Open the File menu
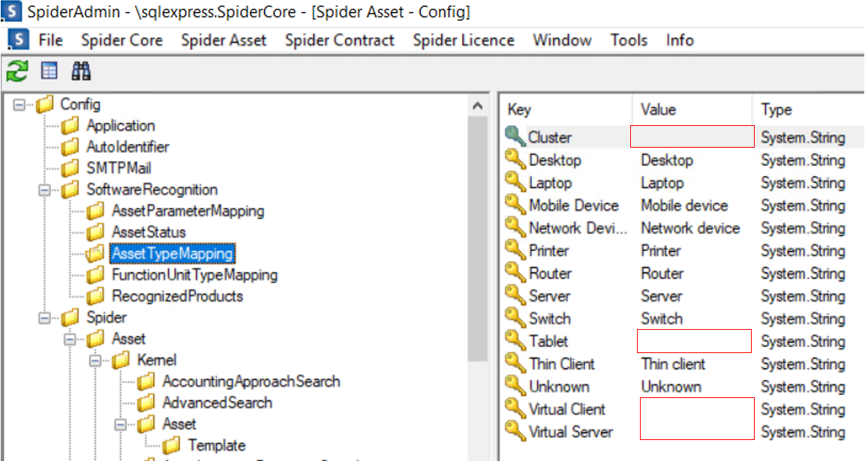 [x=50, y=40]
